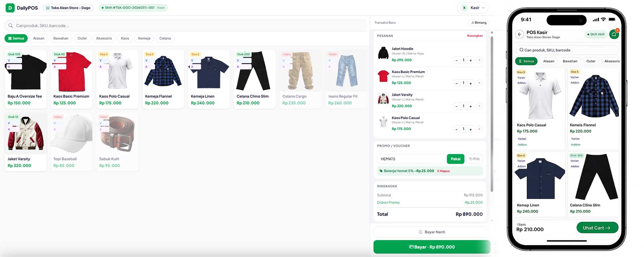Open the Toko Alzan Store - Dago selector

[x=68, y=8]
